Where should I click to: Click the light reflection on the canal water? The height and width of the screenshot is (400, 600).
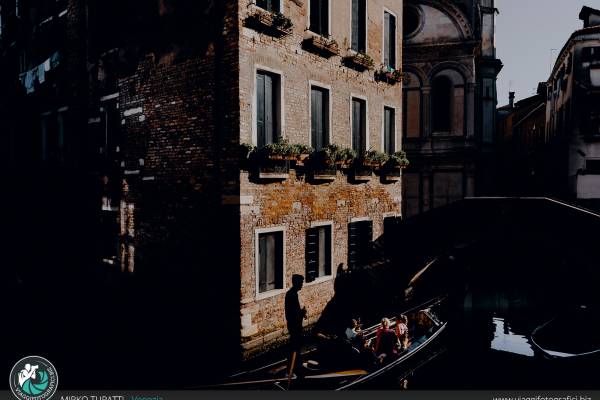click(510, 338)
